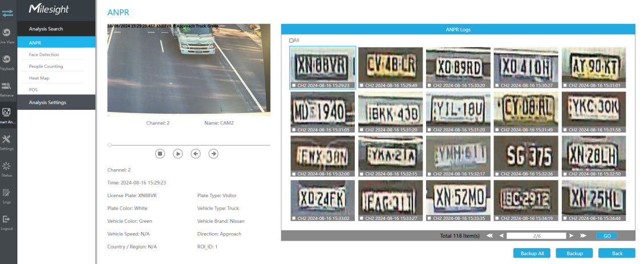The height and width of the screenshot is (264, 644).
Task: Toggle the sidebar collapse arrows icon
Action: tap(7, 13)
